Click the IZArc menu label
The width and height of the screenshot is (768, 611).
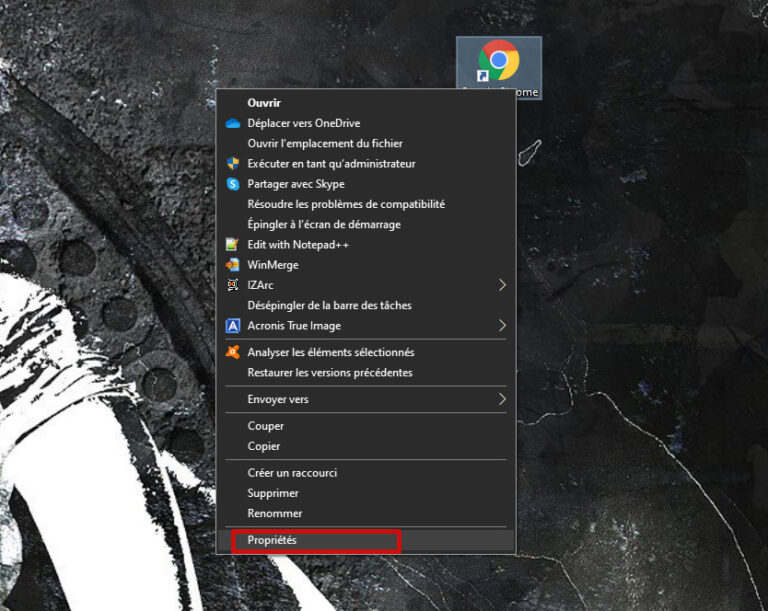click(x=260, y=285)
